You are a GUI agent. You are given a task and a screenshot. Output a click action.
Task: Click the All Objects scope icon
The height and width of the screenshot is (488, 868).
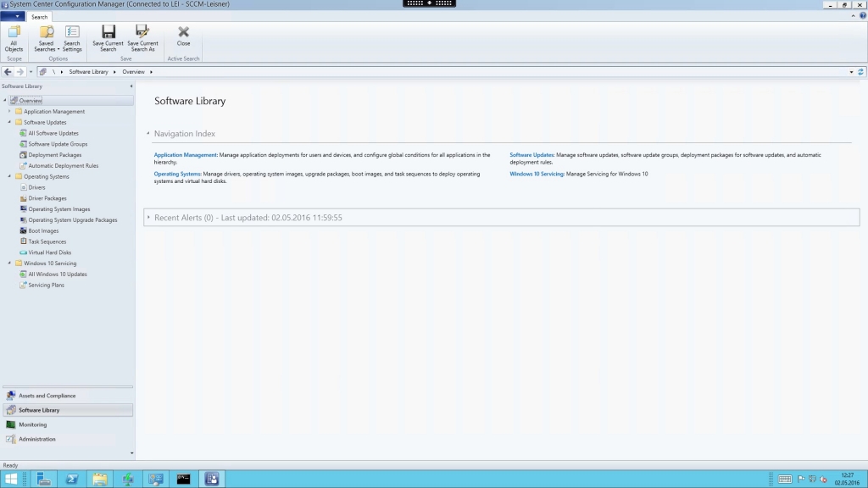point(14,39)
